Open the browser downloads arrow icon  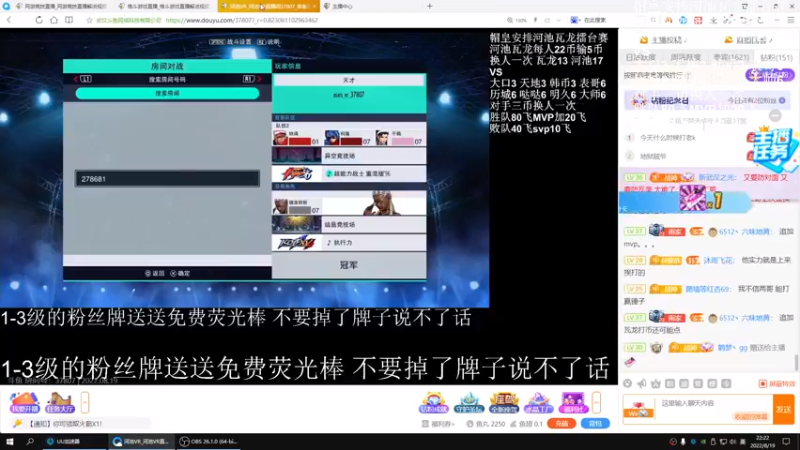coord(713,20)
